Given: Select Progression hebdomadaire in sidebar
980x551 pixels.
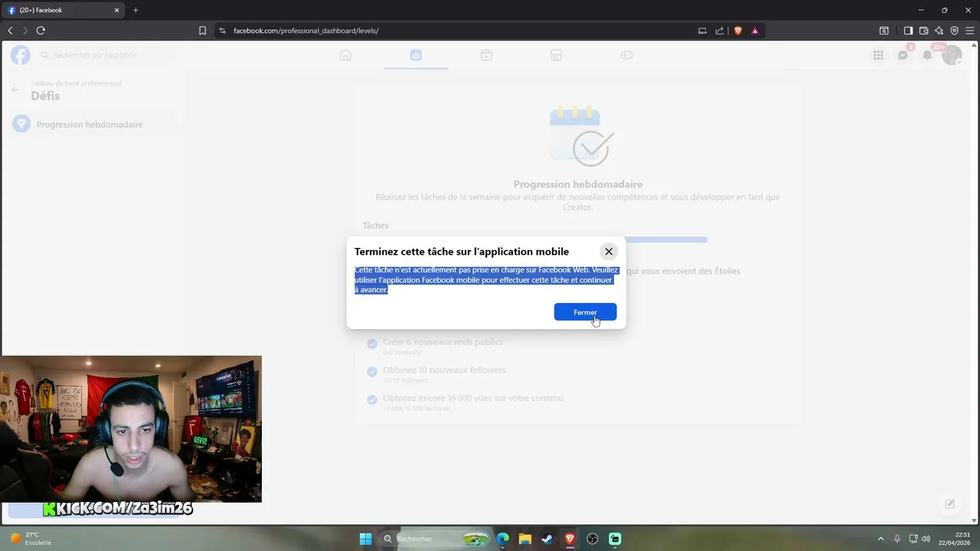Looking at the screenshot, I should pyautogui.click(x=93, y=124).
